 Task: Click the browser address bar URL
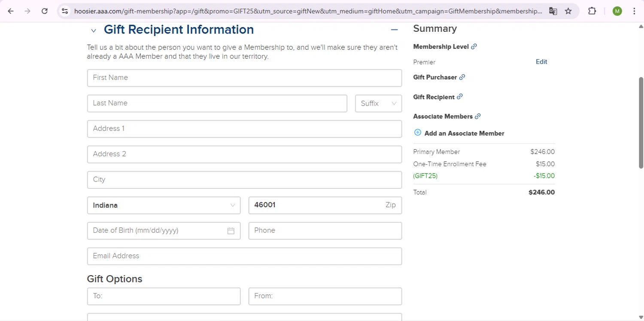pos(308,11)
